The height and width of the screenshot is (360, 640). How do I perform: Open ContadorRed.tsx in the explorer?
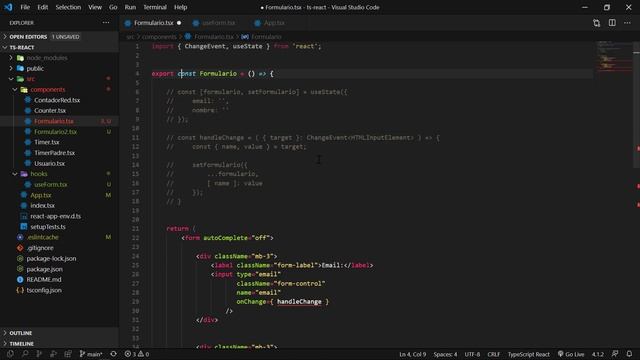[57, 100]
